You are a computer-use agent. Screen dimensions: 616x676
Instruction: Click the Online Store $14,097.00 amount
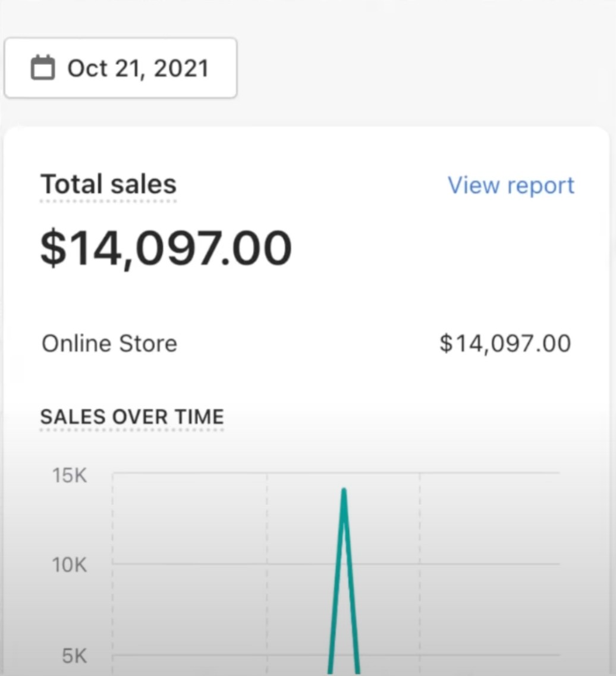click(x=505, y=343)
